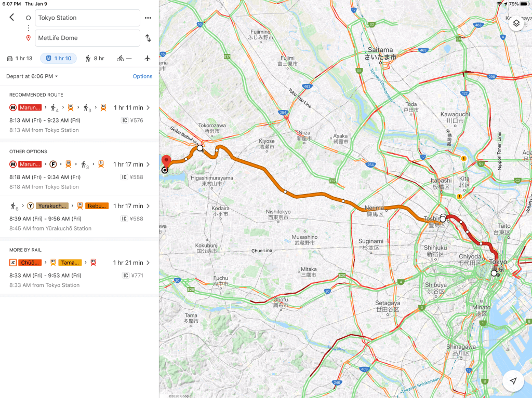
Task: Open the three-dot more options menu
Action: 148,18
